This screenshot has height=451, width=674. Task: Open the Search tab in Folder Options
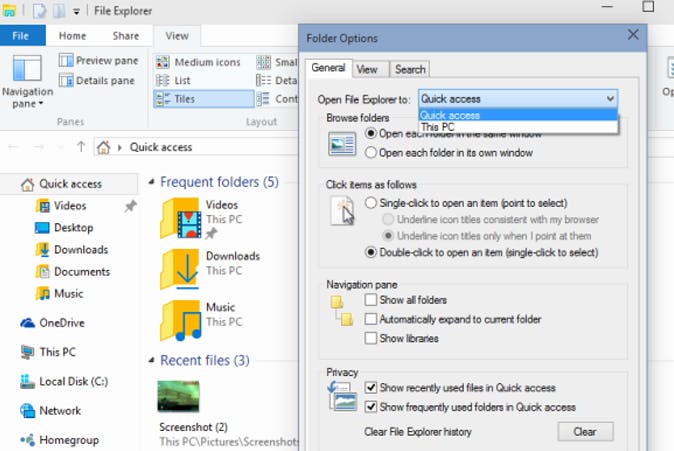(410, 69)
